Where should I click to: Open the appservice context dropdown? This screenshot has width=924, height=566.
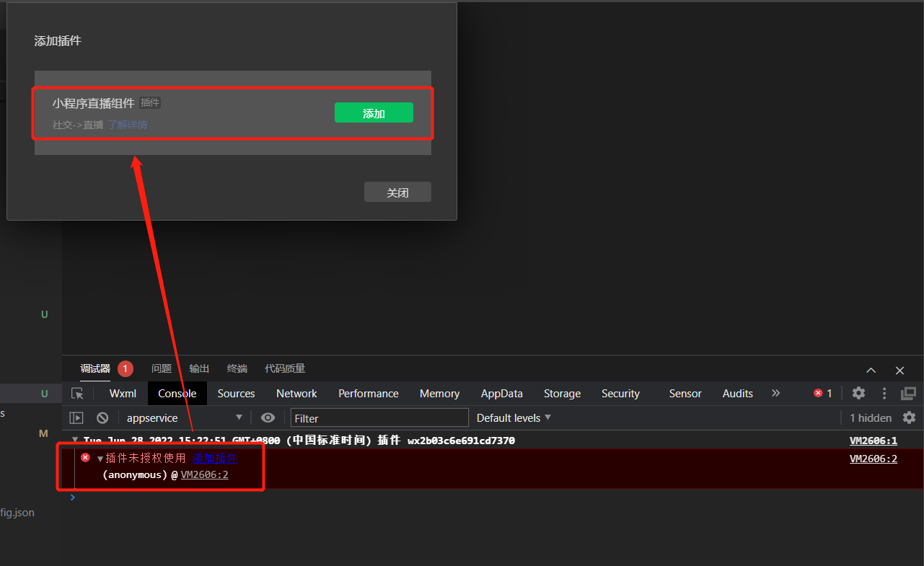click(185, 418)
